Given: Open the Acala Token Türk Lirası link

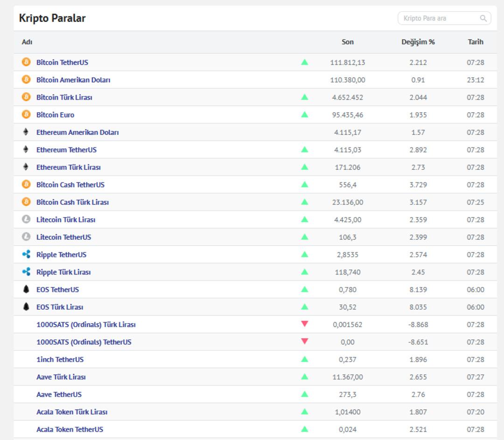Looking at the screenshot, I should [72, 412].
